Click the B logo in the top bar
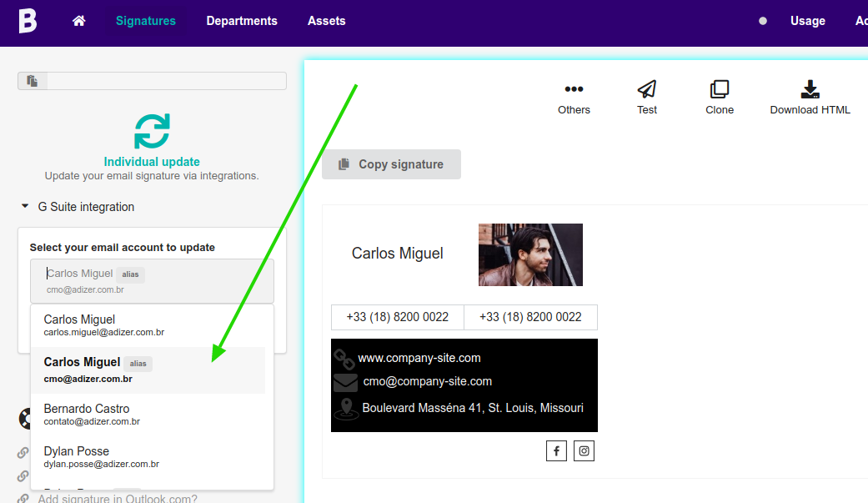This screenshot has height=503, width=868. (x=28, y=20)
